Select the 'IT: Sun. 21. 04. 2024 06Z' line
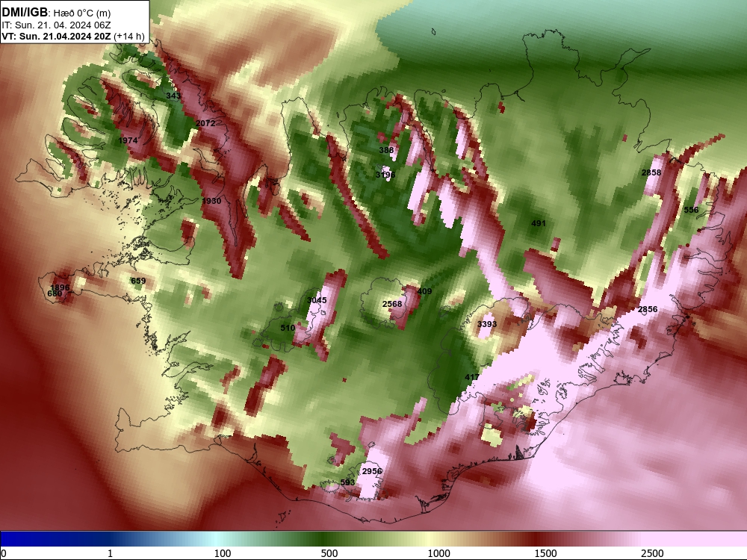The width and height of the screenshot is (747, 560). coord(56,25)
